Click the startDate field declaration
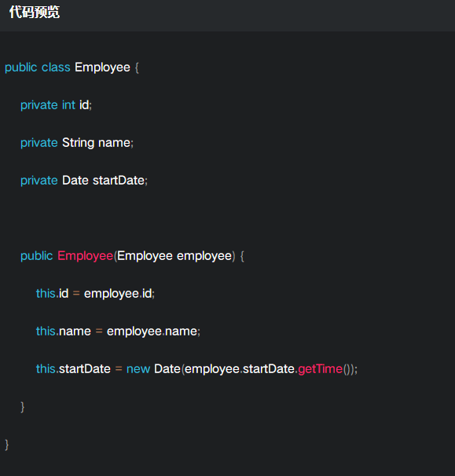Screen dimensions: 455x476 [84, 181]
